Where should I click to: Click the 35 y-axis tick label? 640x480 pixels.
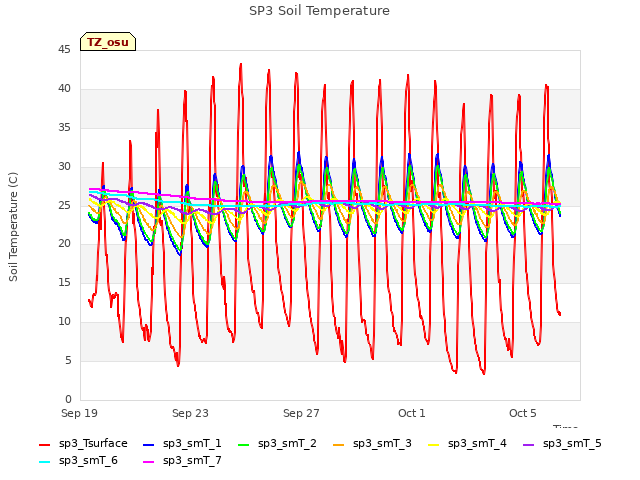click(64, 128)
